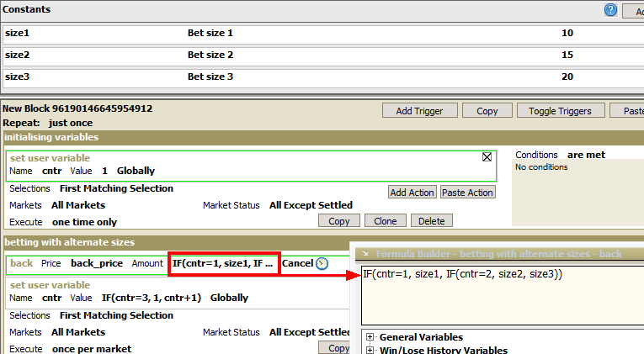This screenshot has width=644, height=354.
Task: Click the Add Action button
Action: pos(412,192)
